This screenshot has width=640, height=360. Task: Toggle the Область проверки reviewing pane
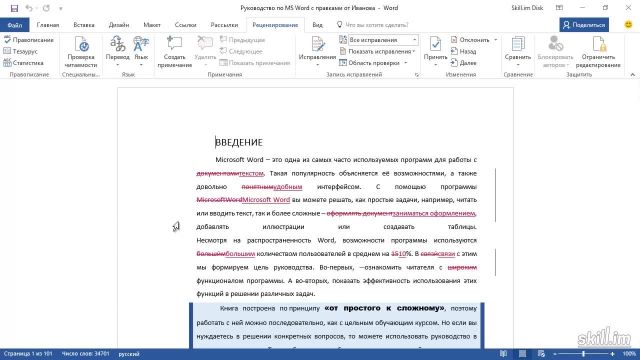point(369,62)
